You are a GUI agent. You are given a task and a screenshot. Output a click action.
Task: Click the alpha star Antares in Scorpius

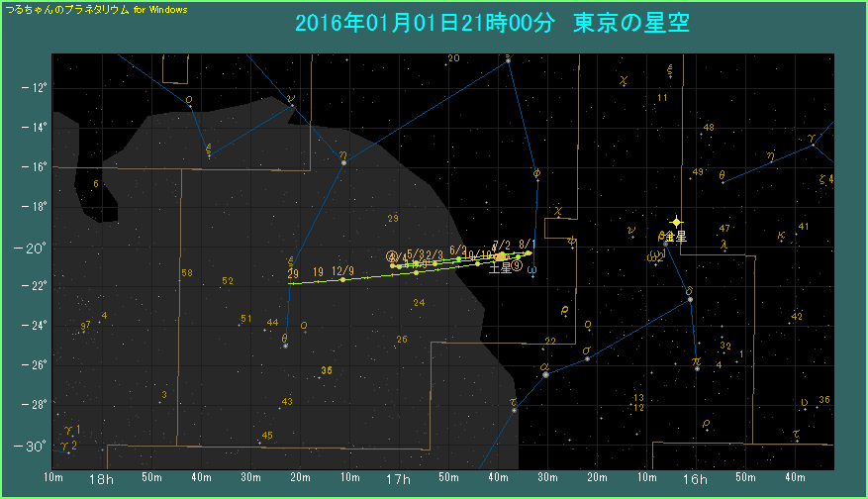pos(545,373)
